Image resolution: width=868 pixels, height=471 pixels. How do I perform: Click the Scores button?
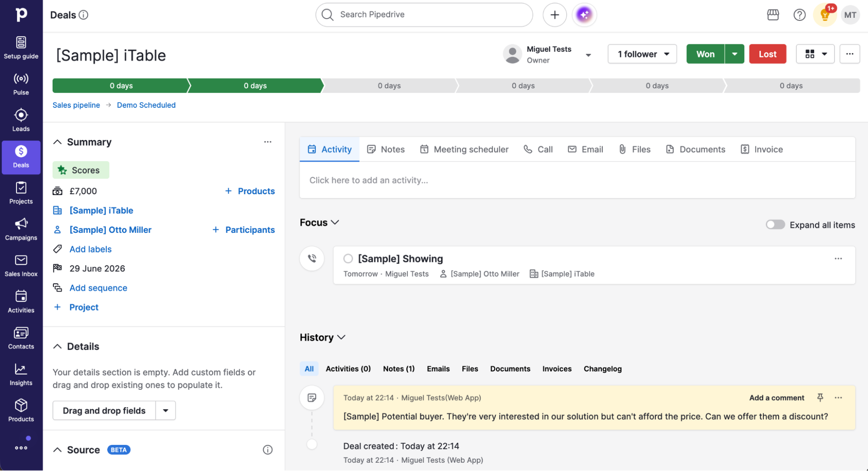[81, 170]
